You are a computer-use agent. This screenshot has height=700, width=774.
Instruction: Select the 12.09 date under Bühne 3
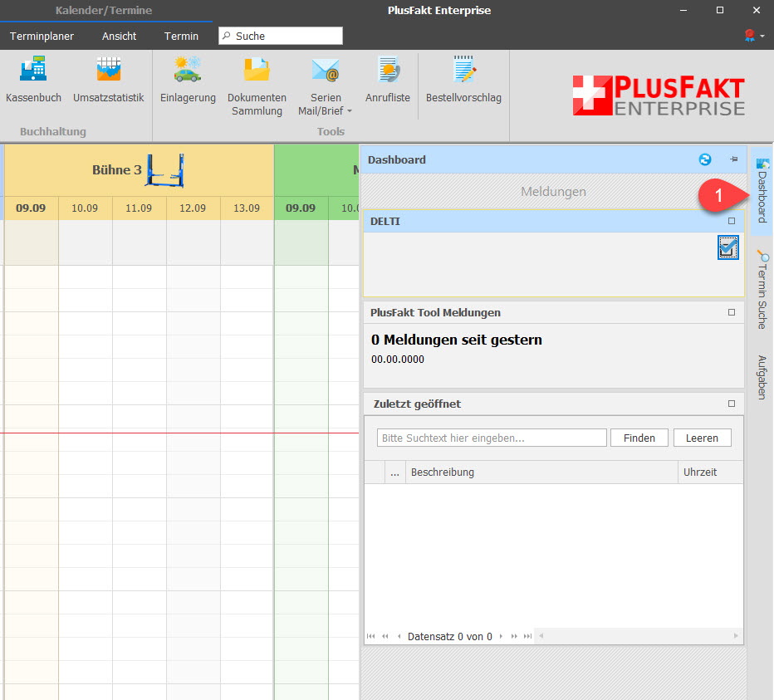click(193, 208)
